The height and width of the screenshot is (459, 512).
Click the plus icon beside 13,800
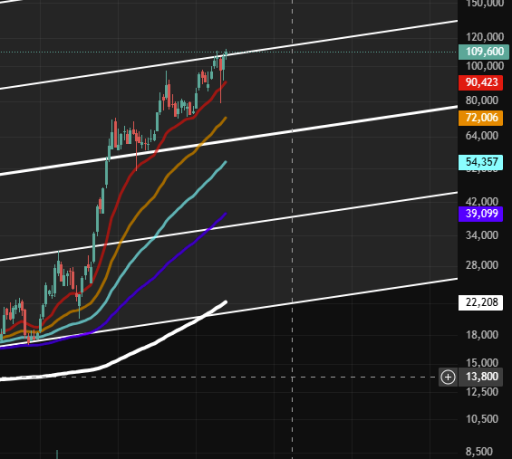coord(448,377)
